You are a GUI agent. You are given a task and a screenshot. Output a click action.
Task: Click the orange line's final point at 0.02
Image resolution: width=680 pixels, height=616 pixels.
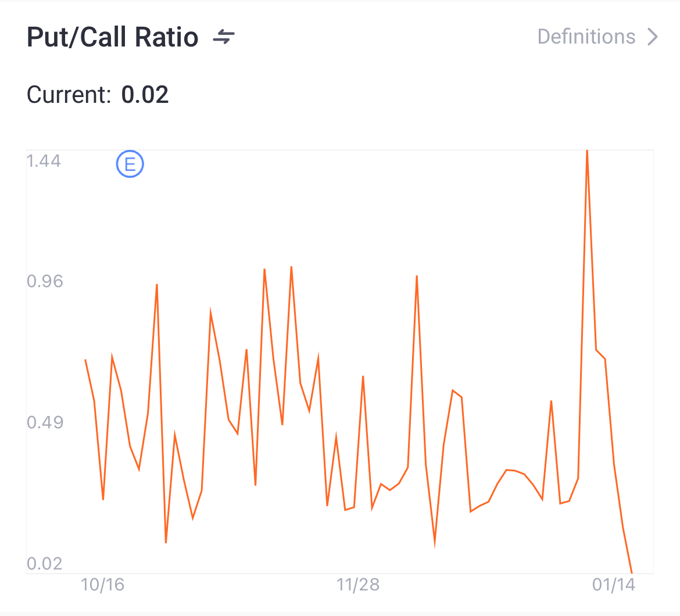[631, 572]
